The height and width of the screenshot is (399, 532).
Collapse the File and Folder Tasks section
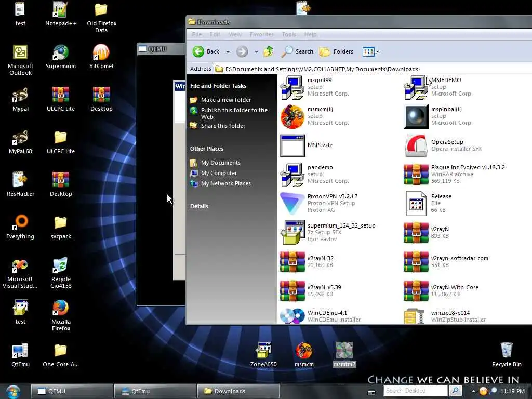point(218,86)
